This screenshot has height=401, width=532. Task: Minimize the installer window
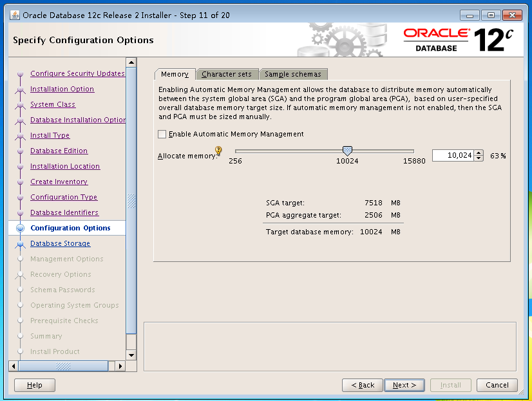point(470,15)
